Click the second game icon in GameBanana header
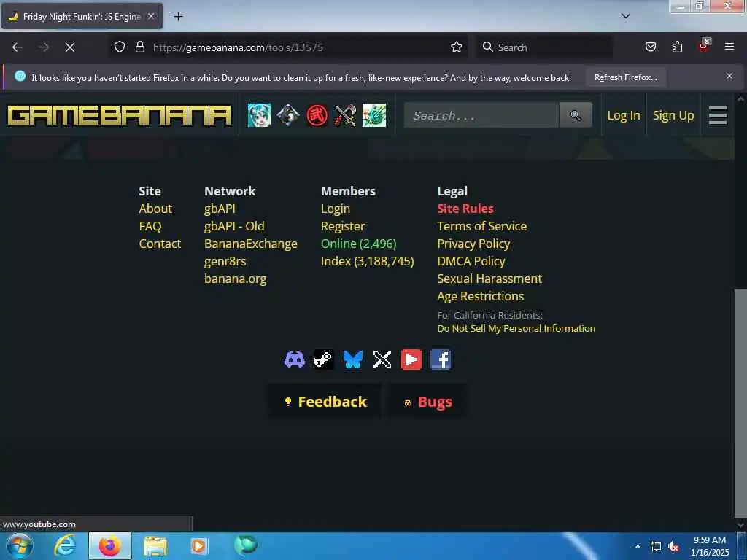 tap(288, 115)
